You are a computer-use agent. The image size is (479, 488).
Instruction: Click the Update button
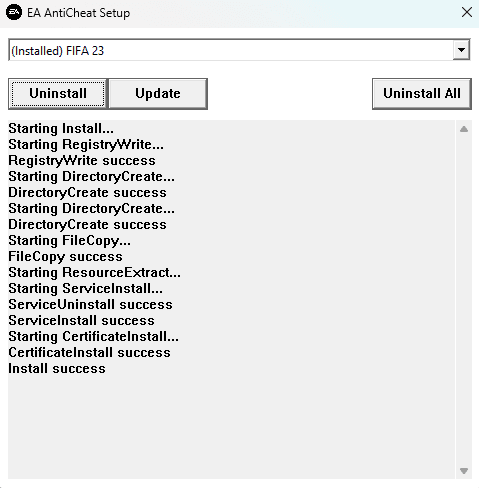pyautogui.click(x=158, y=94)
